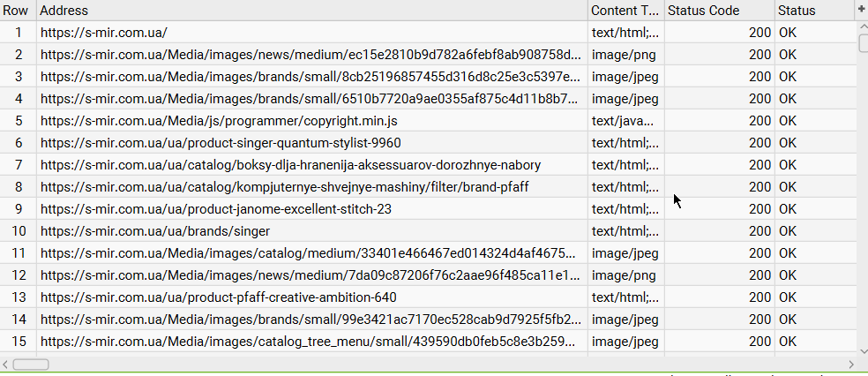
Task: Click the Row column header
Action: 18,11
